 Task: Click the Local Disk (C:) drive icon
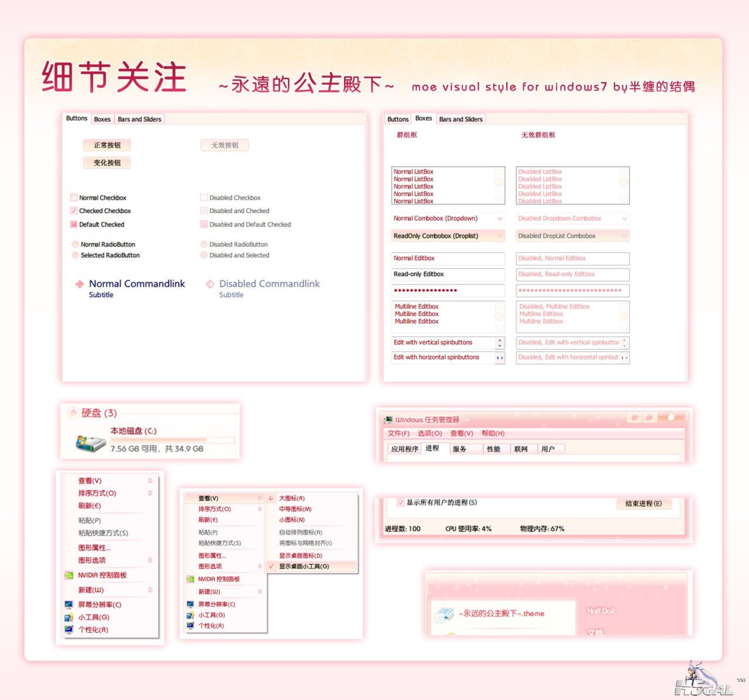[90, 442]
